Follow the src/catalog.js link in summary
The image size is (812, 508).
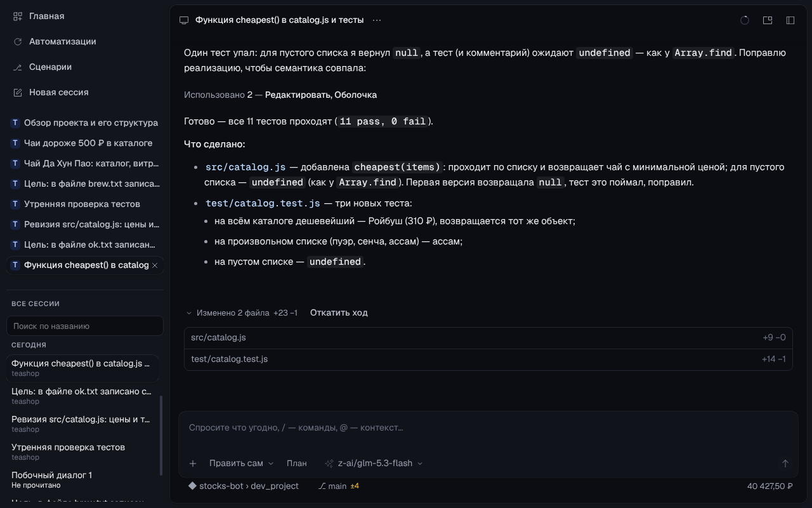click(x=246, y=167)
